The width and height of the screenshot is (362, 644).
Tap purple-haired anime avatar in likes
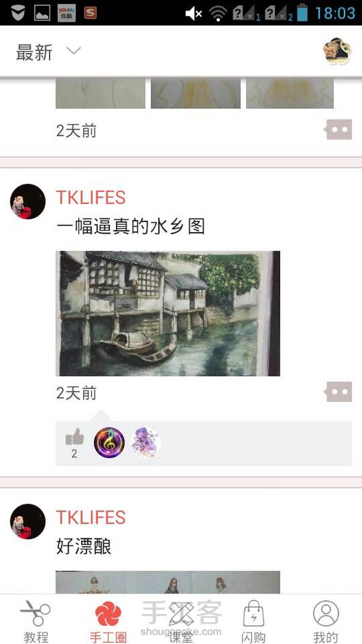146,443
